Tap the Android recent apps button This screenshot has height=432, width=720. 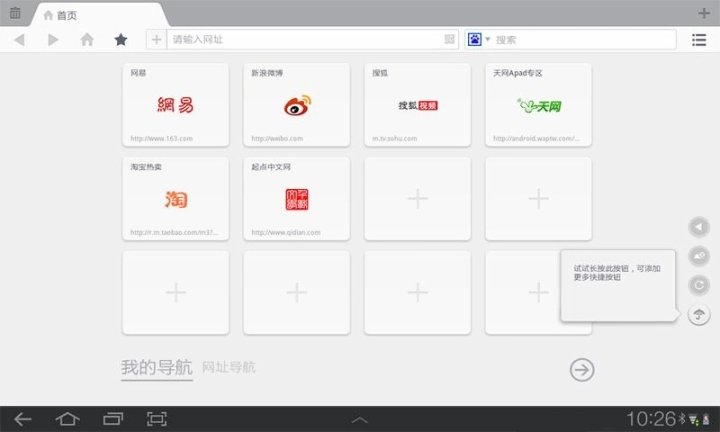(113, 419)
